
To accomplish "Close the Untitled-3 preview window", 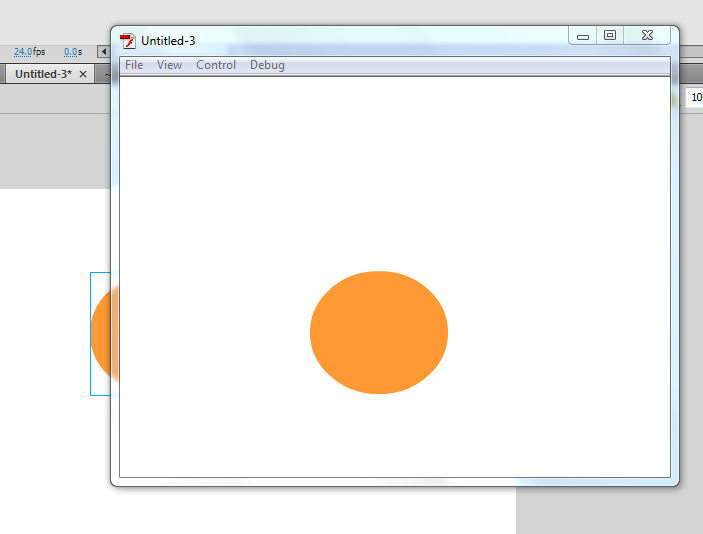I will tap(647, 35).
